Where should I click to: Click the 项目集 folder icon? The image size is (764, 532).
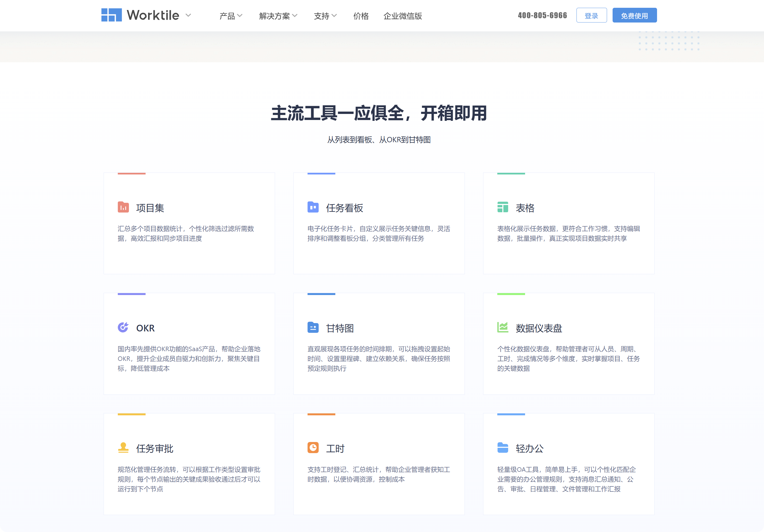123,207
